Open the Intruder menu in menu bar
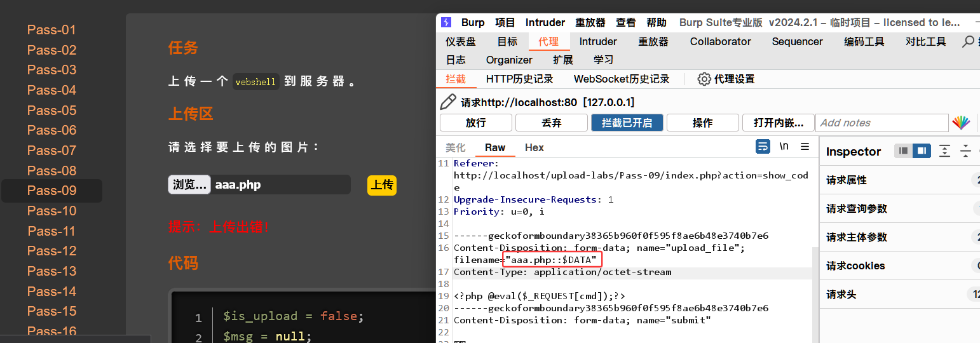 [x=545, y=22]
